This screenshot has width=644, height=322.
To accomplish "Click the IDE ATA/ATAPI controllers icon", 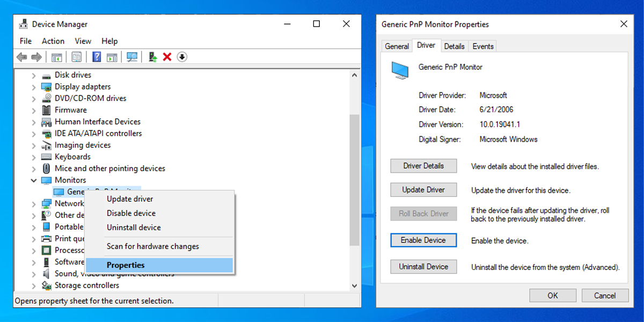I will click(47, 134).
